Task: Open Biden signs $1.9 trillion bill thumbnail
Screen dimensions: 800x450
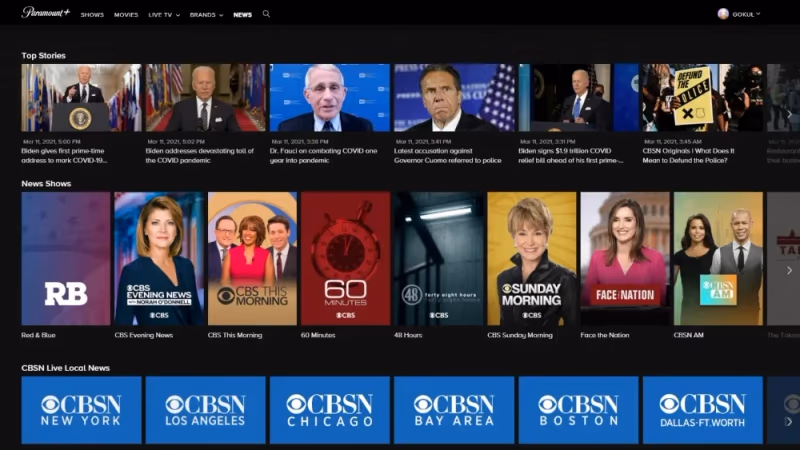Action: point(579,97)
